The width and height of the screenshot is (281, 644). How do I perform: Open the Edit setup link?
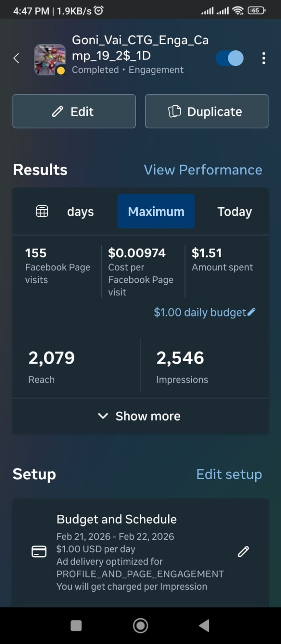(x=229, y=475)
